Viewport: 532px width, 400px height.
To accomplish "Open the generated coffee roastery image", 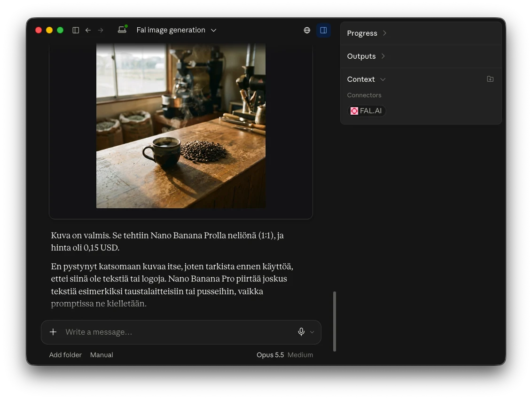I will [x=181, y=125].
